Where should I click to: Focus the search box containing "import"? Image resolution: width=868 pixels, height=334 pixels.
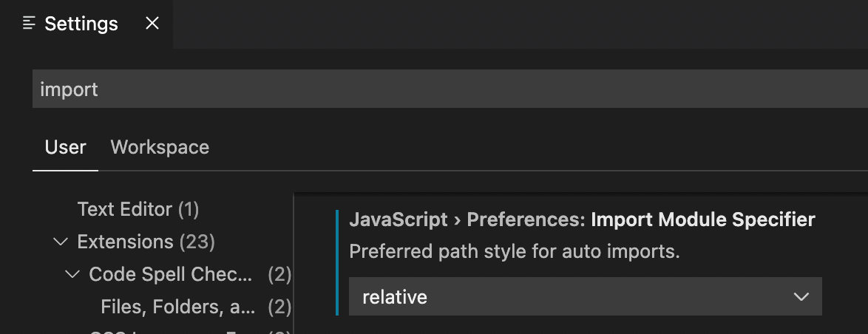pos(450,89)
